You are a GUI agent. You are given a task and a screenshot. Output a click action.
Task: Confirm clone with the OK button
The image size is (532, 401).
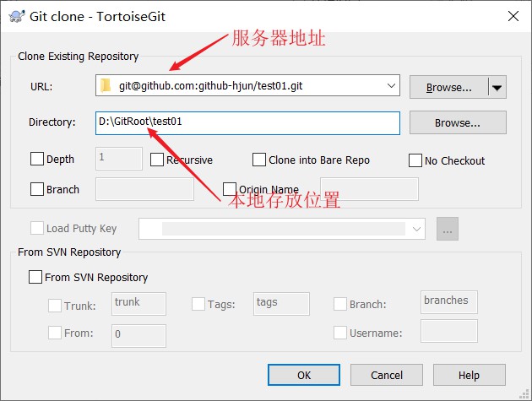pyautogui.click(x=304, y=375)
